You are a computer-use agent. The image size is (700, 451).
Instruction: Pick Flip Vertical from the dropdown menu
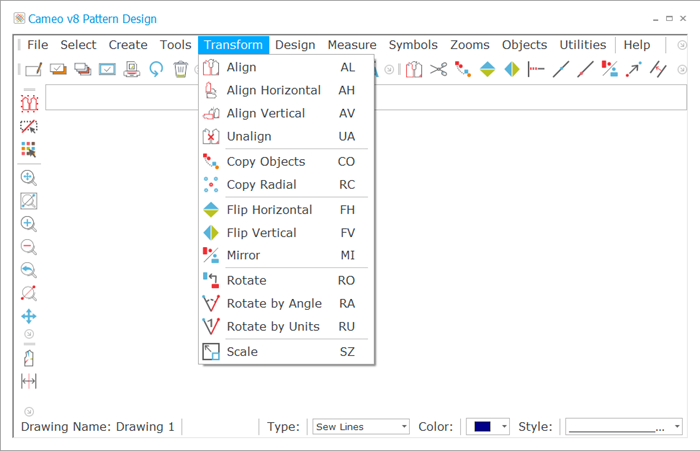click(x=286, y=233)
